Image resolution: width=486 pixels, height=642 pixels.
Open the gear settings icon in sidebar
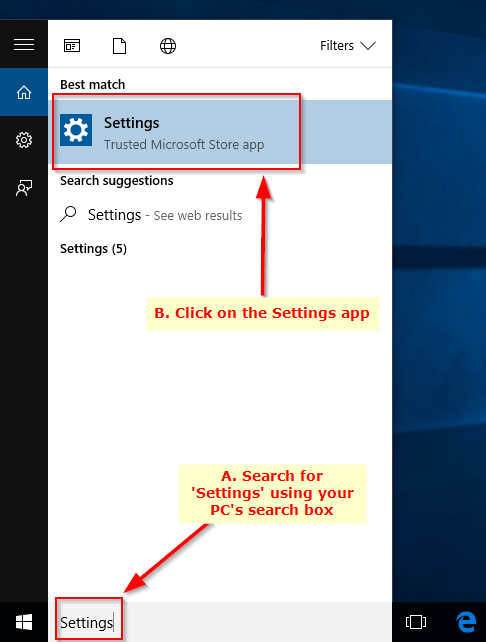pos(24,140)
